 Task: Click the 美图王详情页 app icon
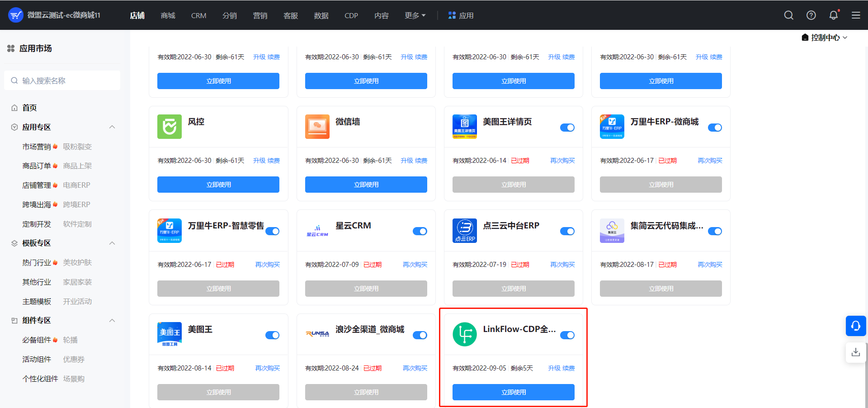465,127
